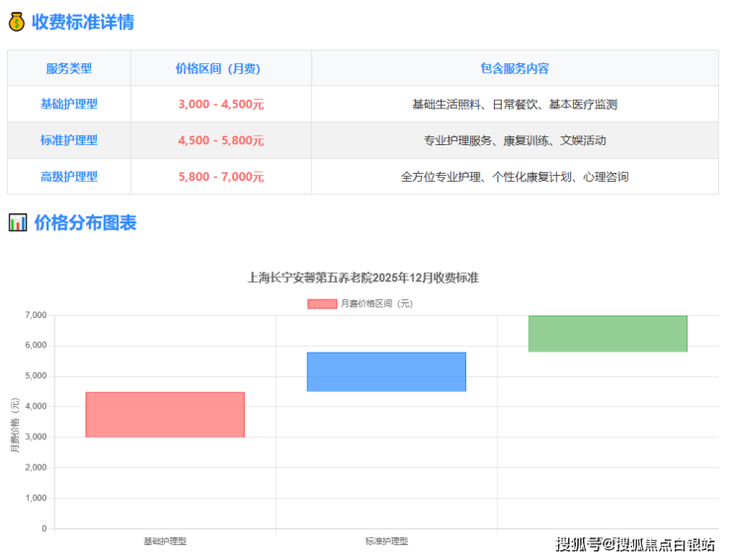
Task: Toggle the 月费价格区间 legend color box
Action: pyautogui.click(x=322, y=303)
